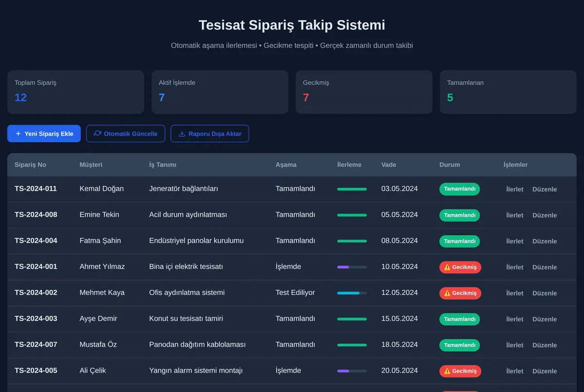Click the warning icon on TS-2024-005's Gecikmiş badge
Screen dimensions: 584x392
coord(447,371)
